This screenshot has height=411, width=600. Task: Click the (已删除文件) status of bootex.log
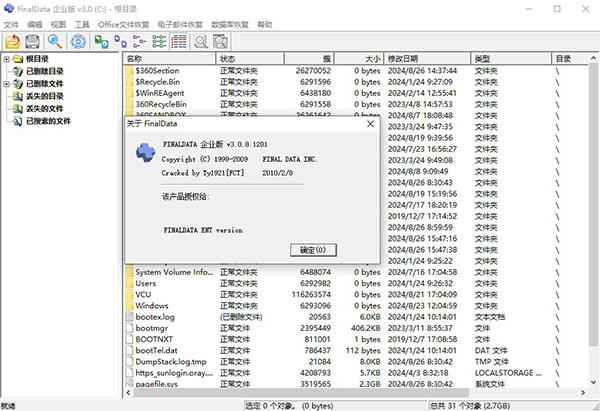pyautogui.click(x=241, y=317)
